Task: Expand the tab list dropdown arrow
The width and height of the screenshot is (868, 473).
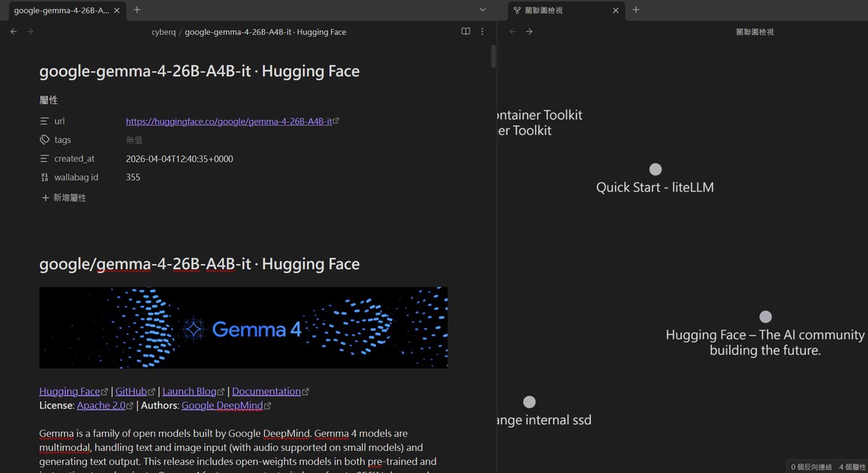Action: (482, 10)
